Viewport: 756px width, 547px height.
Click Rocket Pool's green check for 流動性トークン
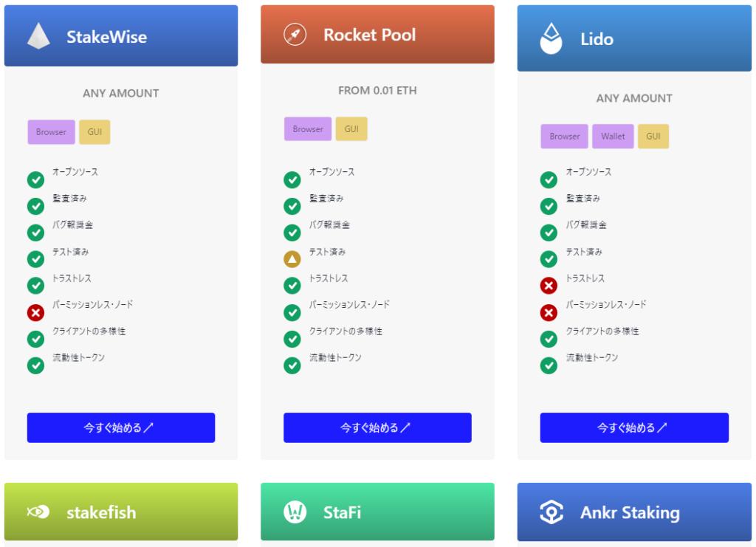[292, 365]
